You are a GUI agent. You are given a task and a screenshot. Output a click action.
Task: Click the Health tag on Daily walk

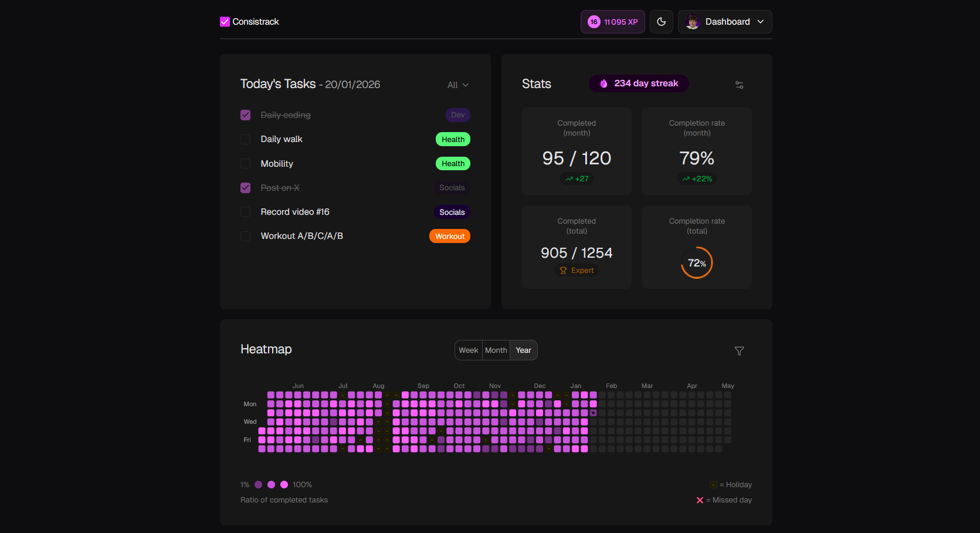tap(453, 140)
